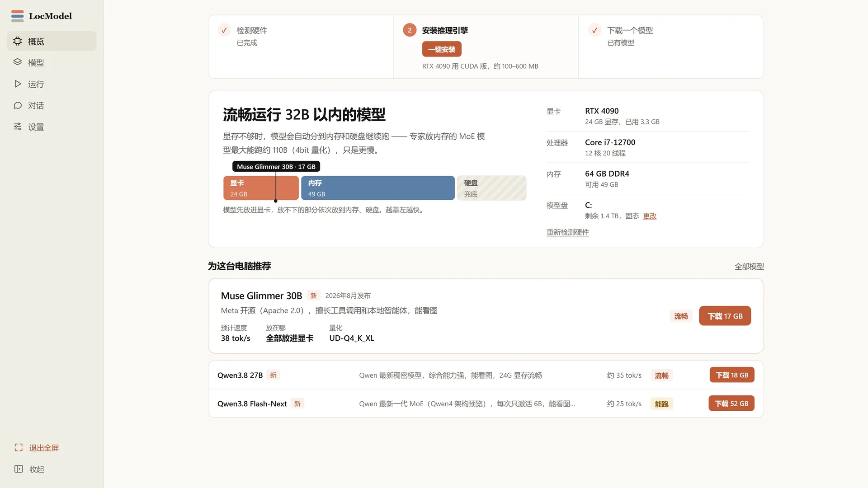Screen dimensions: 868x488
Task: Open the 设置 menu item
Action: point(52,127)
